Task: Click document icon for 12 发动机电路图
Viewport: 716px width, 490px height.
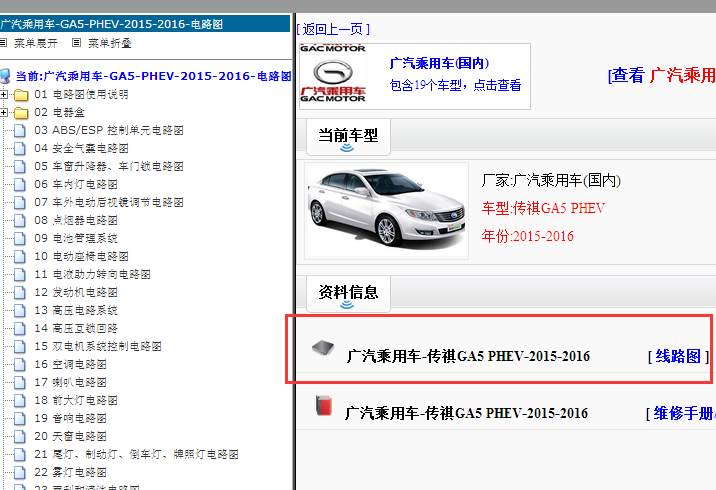Action: [20, 292]
